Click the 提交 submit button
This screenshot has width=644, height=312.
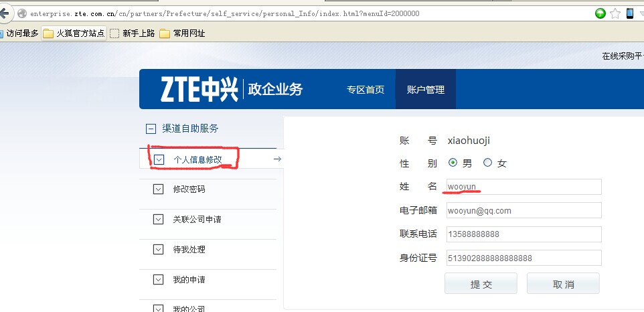pyautogui.click(x=481, y=284)
